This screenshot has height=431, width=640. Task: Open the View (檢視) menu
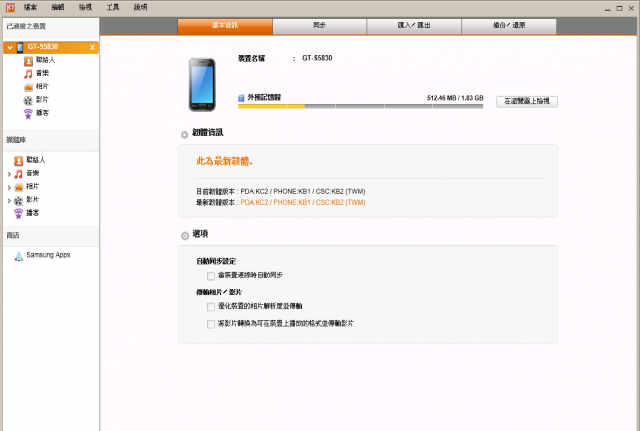pyautogui.click(x=85, y=7)
